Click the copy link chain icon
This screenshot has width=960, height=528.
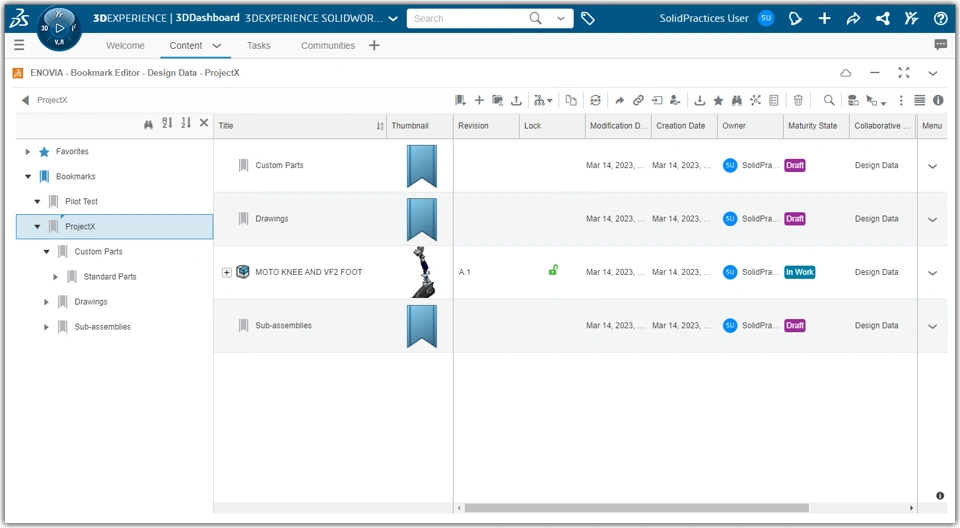tap(638, 100)
